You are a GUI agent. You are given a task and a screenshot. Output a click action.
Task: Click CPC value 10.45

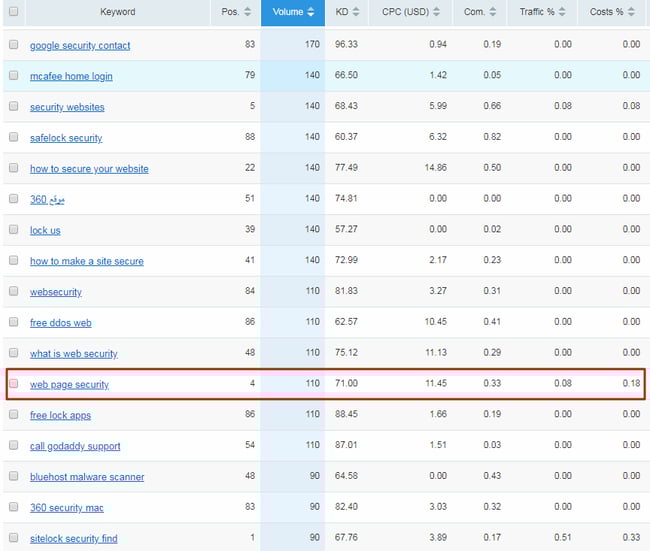tap(436, 322)
